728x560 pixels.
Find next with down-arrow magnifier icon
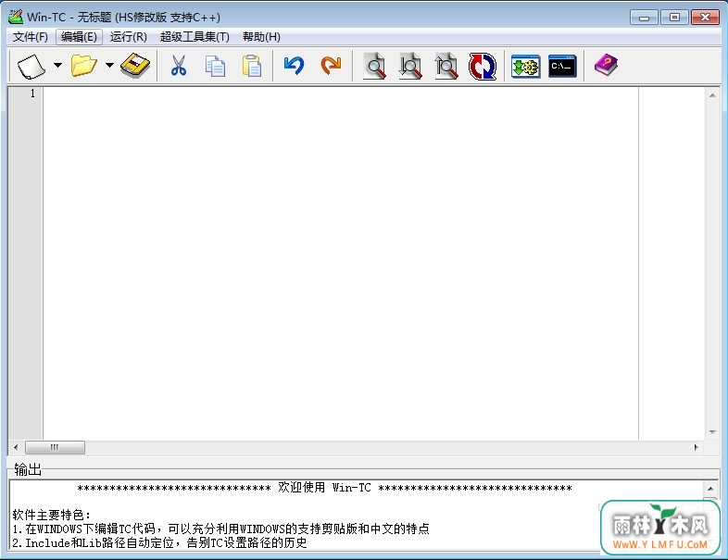click(x=410, y=66)
